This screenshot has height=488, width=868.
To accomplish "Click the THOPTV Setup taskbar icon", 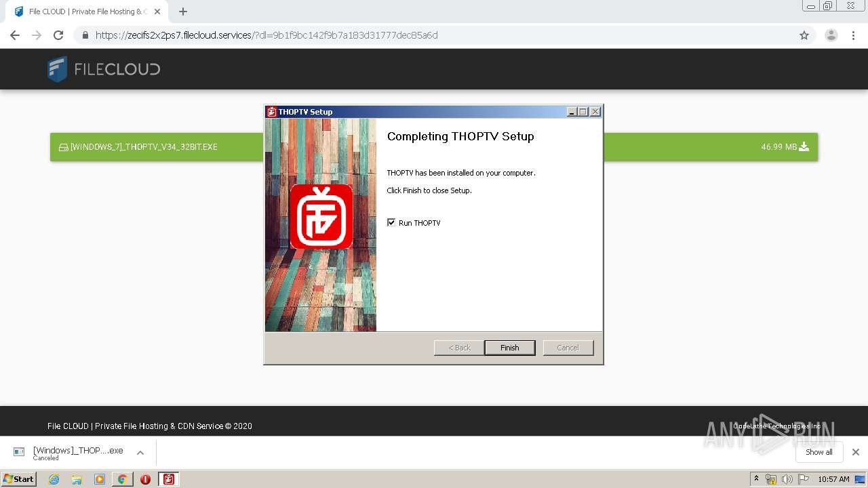I will (168, 479).
